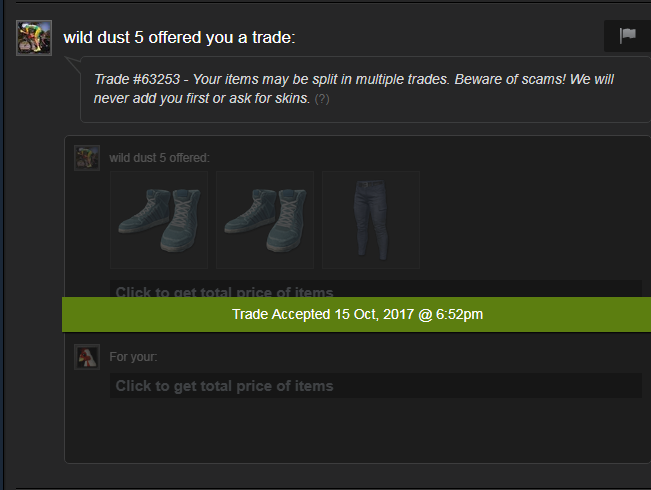Click the 'wild dust 5 offered:' label
The width and height of the screenshot is (651, 490).
159,158
